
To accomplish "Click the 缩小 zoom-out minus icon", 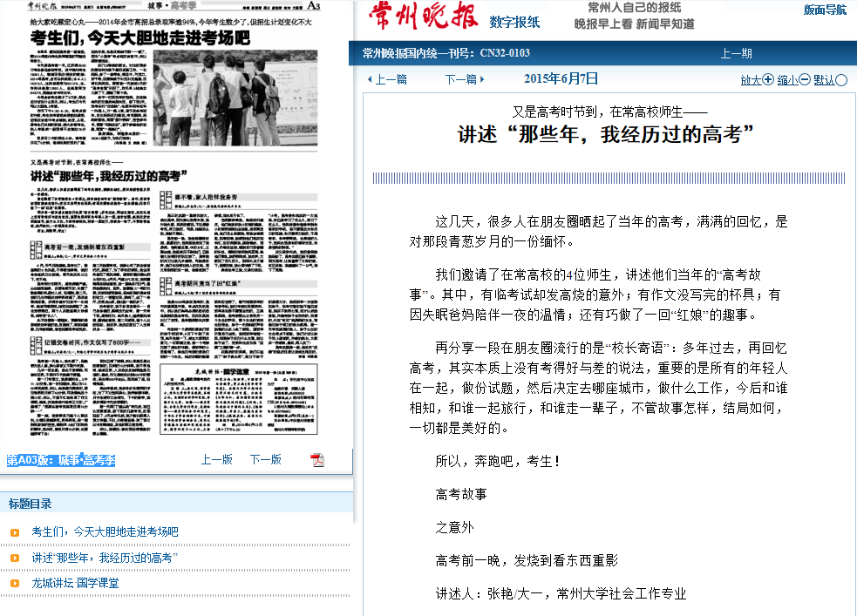I will coord(805,79).
